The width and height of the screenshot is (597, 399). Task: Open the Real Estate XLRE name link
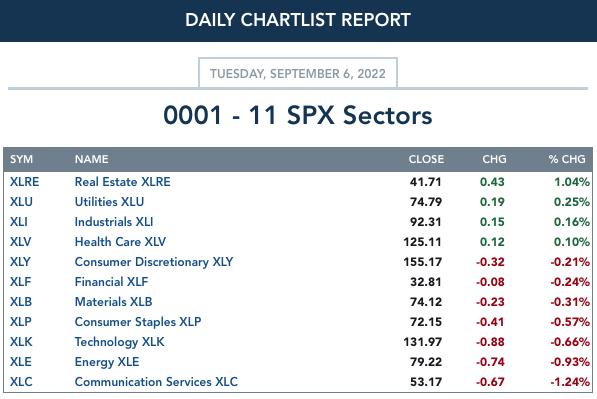click(123, 182)
